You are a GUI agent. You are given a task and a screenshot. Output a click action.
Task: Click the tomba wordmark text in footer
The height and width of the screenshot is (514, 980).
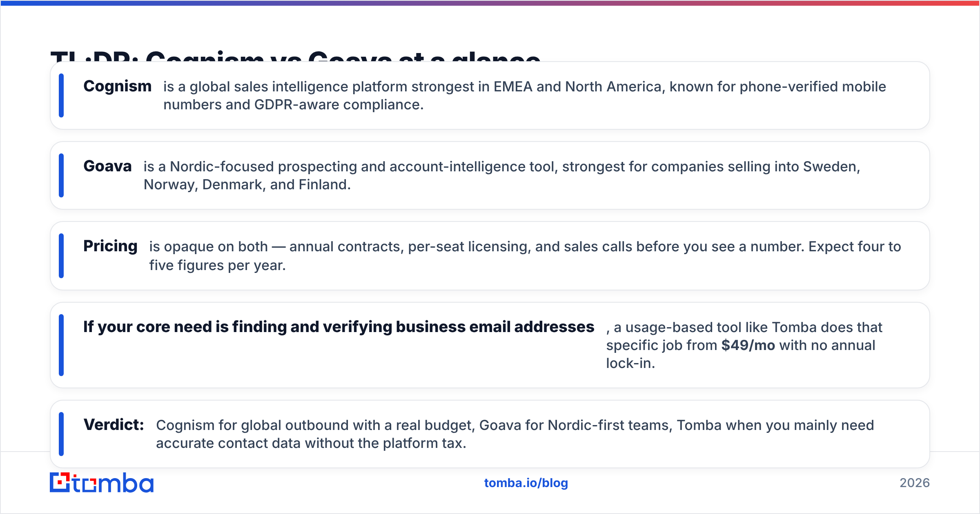coord(113,483)
